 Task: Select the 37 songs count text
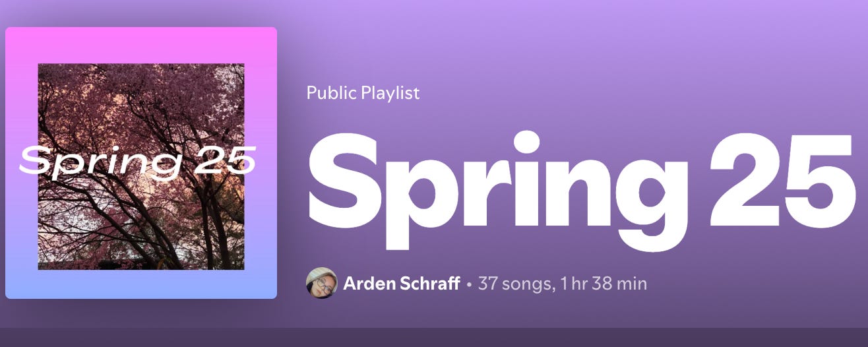coord(515,284)
